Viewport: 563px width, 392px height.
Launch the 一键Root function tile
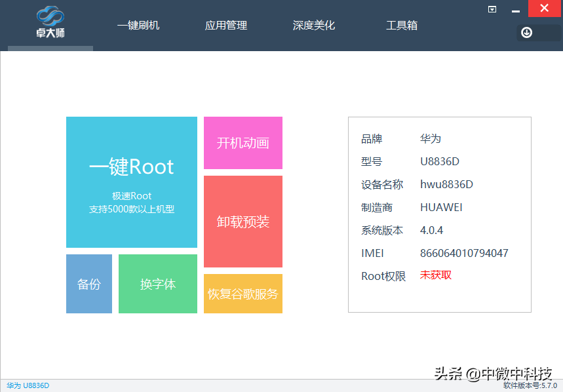click(131, 182)
